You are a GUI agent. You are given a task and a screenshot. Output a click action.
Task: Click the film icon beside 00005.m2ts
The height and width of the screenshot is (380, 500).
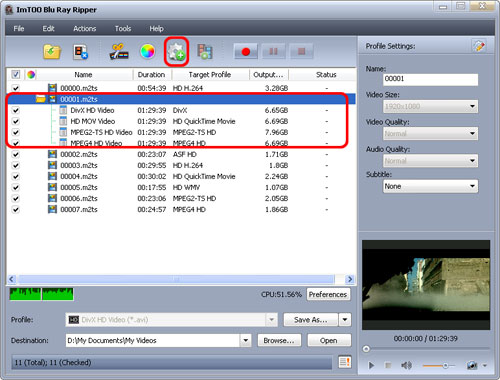click(x=52, y=187)
